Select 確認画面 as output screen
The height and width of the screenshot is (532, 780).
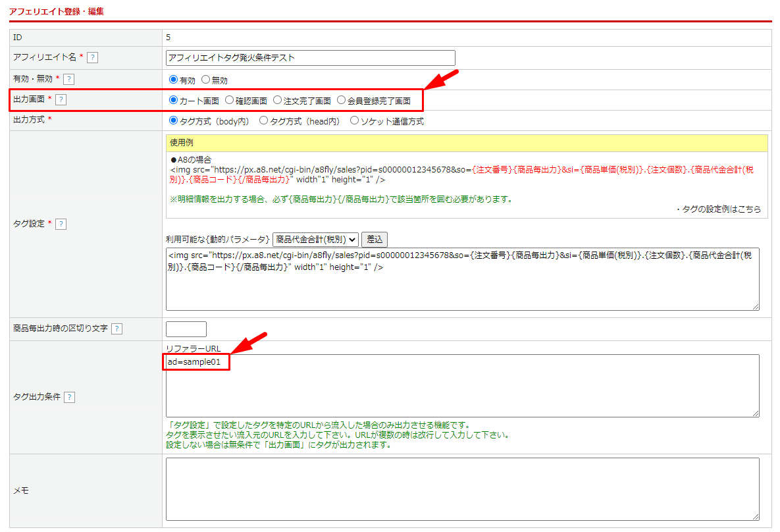229,101
